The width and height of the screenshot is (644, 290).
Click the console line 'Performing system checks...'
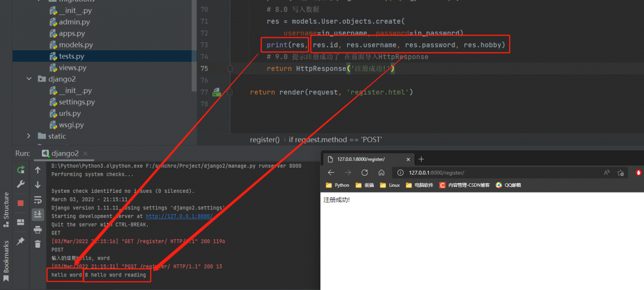tap(92, 174)
